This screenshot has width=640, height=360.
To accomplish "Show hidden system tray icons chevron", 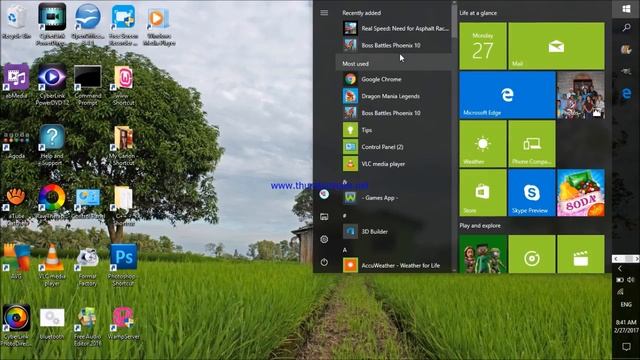I will pyautogui.click(x=620, y=269).
